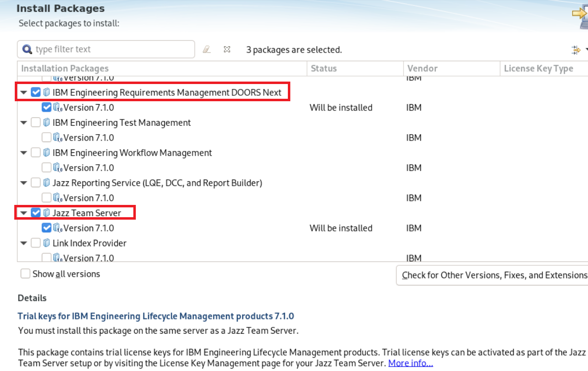Click the Jazz Team Server package icon
The width and height of the screenshot is (588, 371).
point(47,213)
